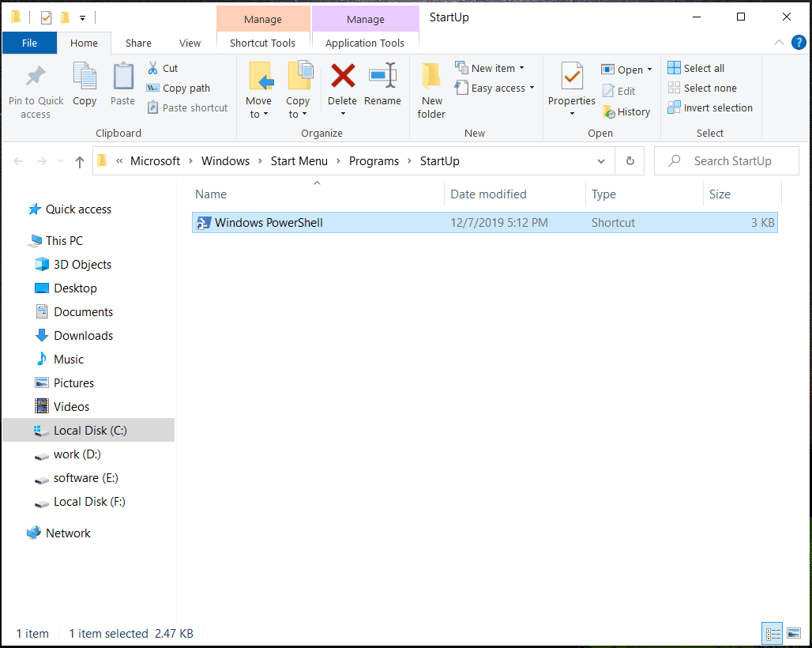Viewport: 812px width, 648px height.
Task: Click the Forward navigation arrow
Action: click(42, 162)
